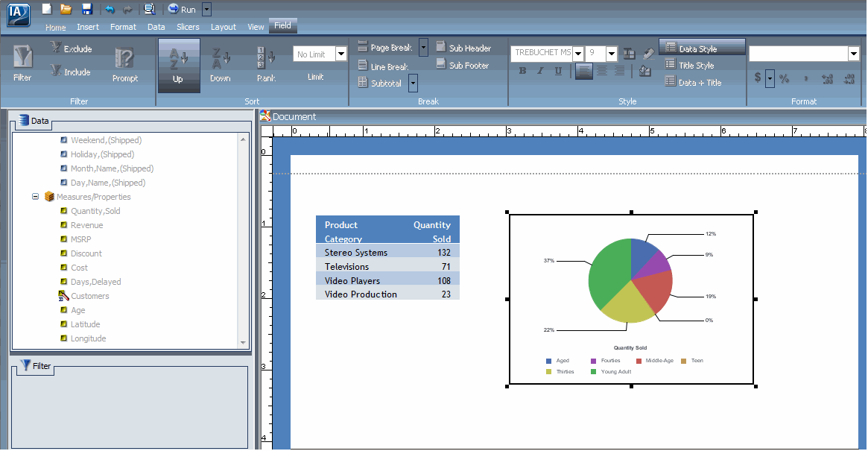Increase decimal places

(828, 79)
